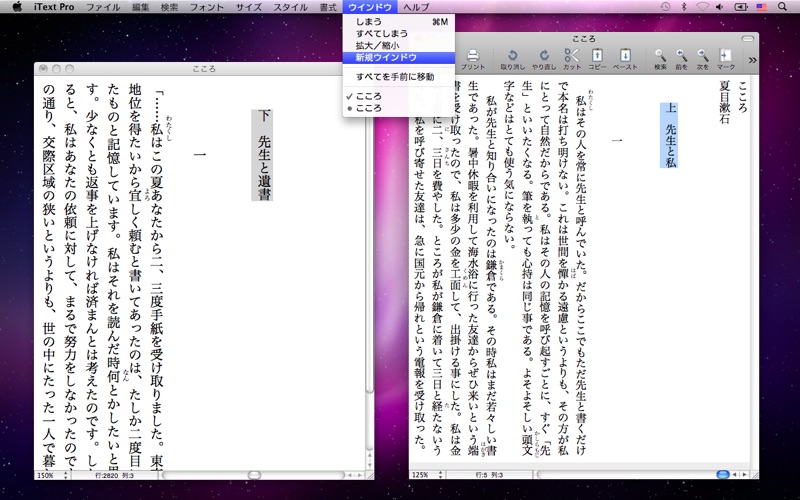Choose 拡大／縮小 (Zoom) menu item
Screen dimensions: 800x500
(x=399, y=45)
